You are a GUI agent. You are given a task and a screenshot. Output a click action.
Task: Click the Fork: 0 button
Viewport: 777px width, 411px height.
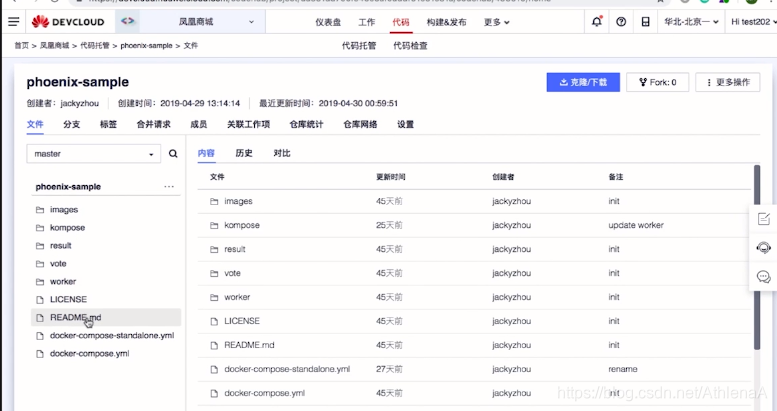[x=658, y=82]
